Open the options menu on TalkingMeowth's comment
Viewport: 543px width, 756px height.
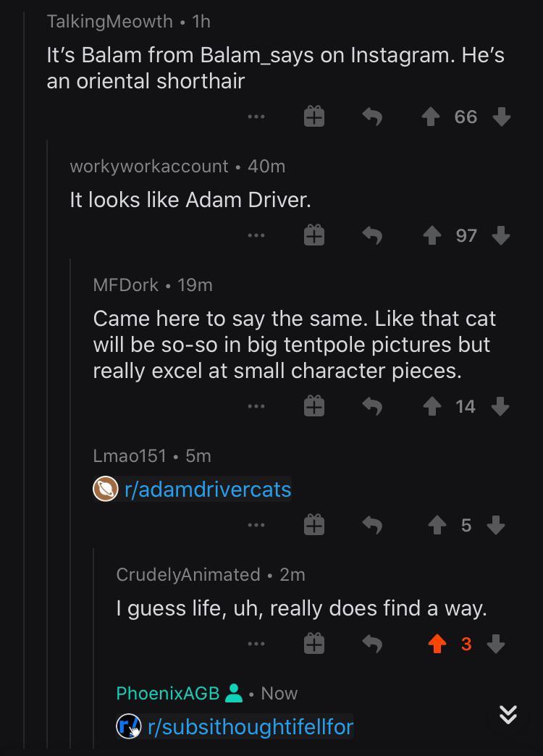pyautogui.click(x=256, y=117)
